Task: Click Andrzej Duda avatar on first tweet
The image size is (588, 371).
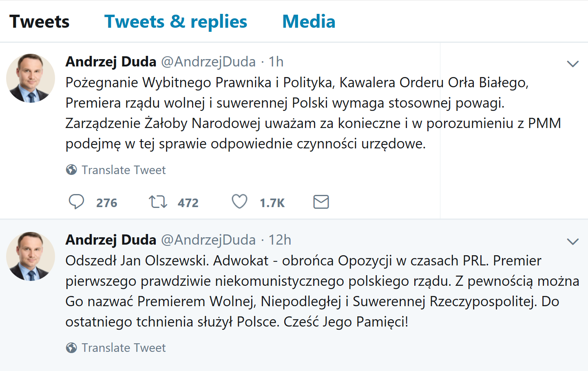Action: pos(31,78)
